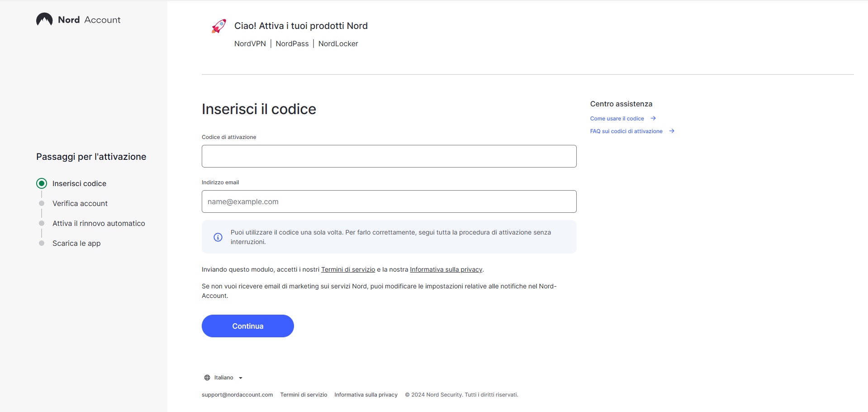Open the language picker in the footer
Viewport: 868px width, 412px height.
click(x=223, y=377)
